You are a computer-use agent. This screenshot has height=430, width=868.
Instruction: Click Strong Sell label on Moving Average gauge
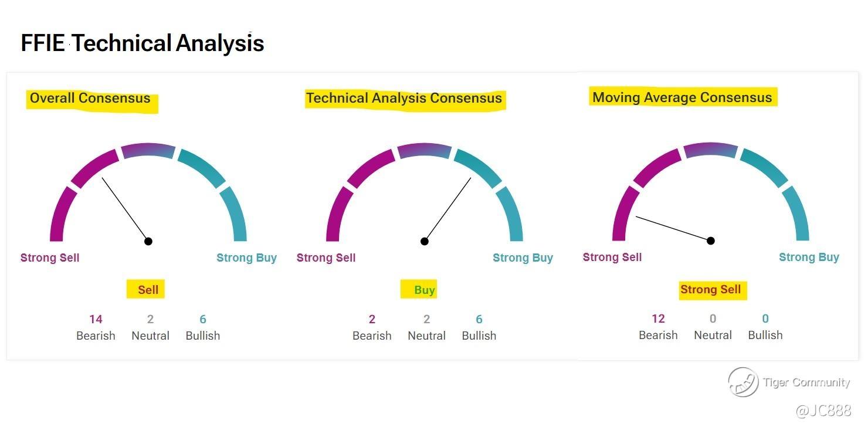612,257
